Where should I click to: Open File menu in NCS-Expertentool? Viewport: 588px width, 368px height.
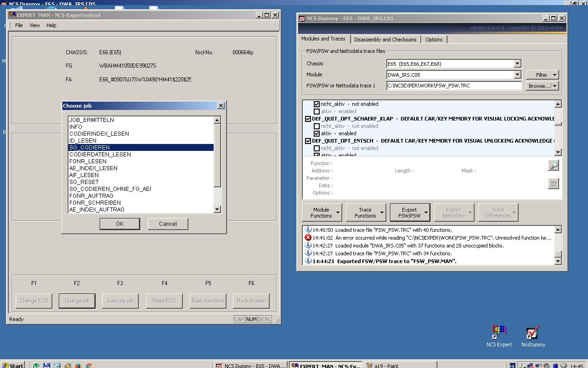19,25
